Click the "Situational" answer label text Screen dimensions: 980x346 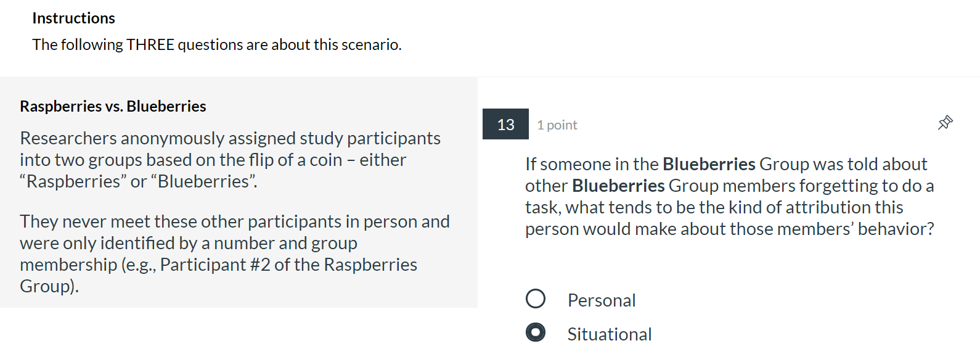[609, 334]
